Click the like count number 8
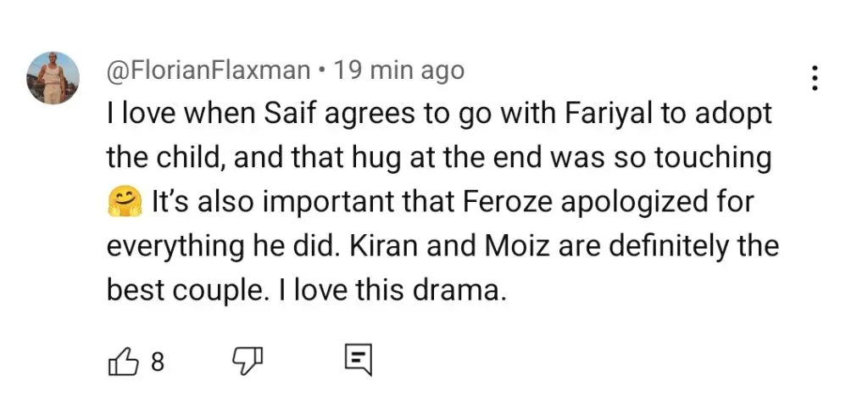The height and width of the screenshot is (420, 868). pyautogui.click(x=158, y=362)
